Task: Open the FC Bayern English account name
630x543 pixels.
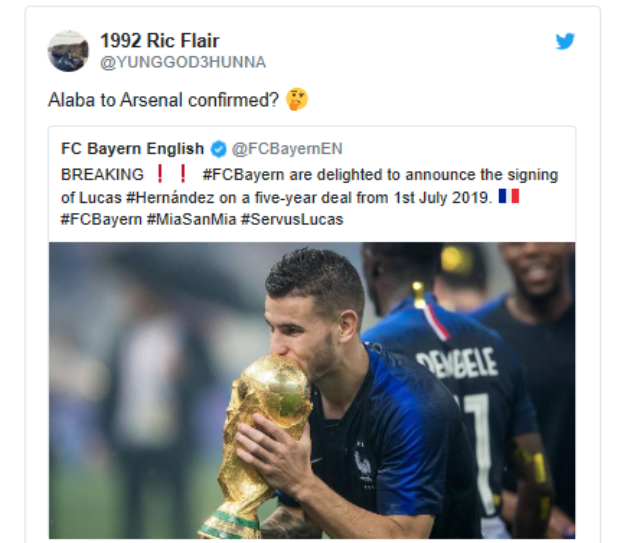Action: tap(132, 149)
